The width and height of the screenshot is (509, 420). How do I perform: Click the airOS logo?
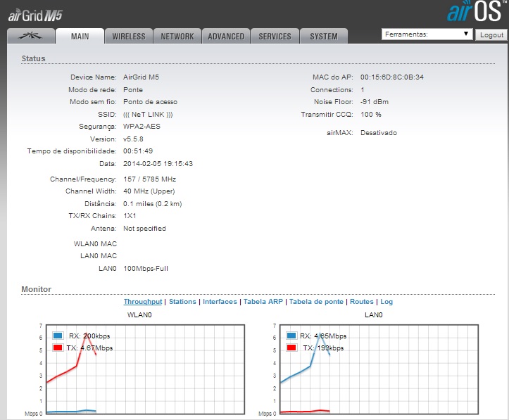click(x=475, y=11)
